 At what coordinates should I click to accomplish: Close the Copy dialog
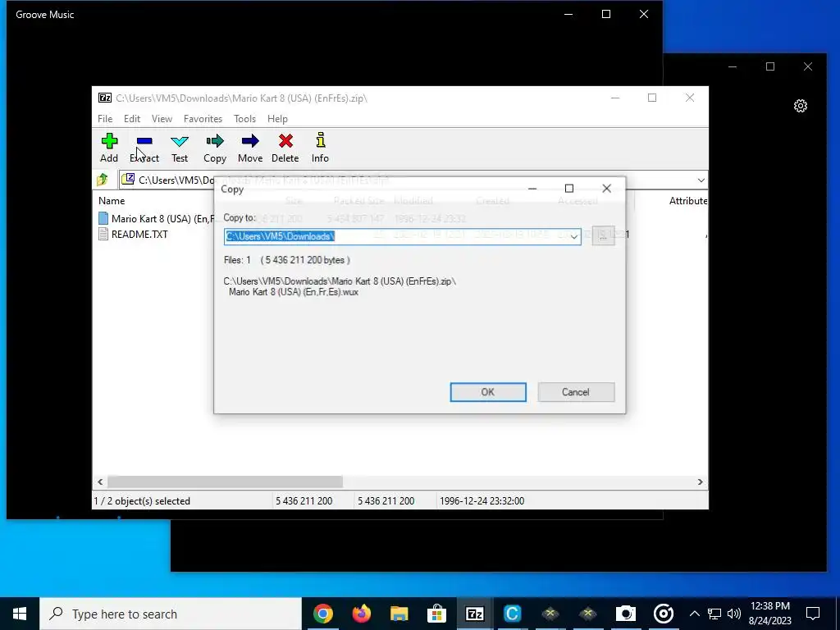click(x=606, y=188)
